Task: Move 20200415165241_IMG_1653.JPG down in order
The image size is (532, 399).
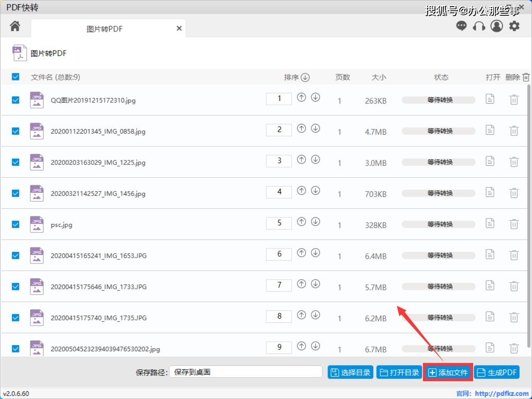Action: pos(316,253)
